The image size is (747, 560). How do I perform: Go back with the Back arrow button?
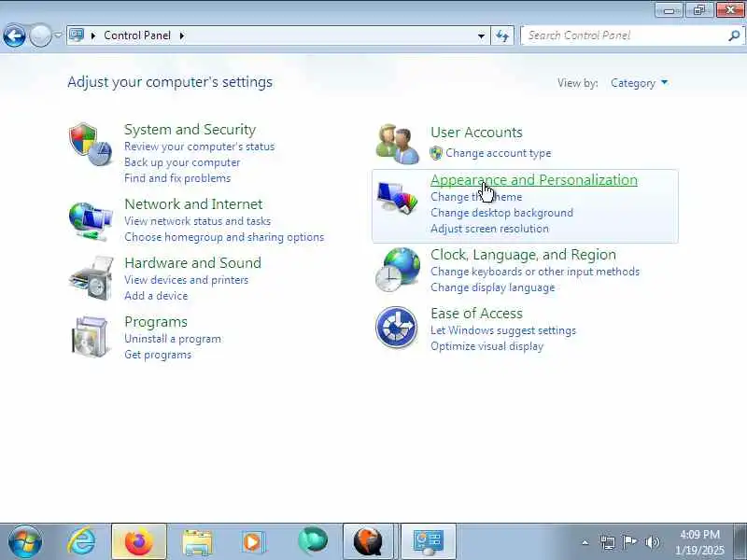14,35
